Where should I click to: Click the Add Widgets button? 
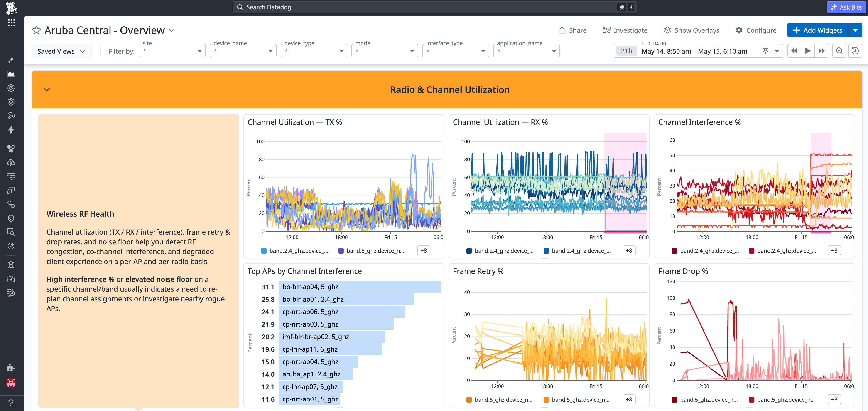coord(817,30)
